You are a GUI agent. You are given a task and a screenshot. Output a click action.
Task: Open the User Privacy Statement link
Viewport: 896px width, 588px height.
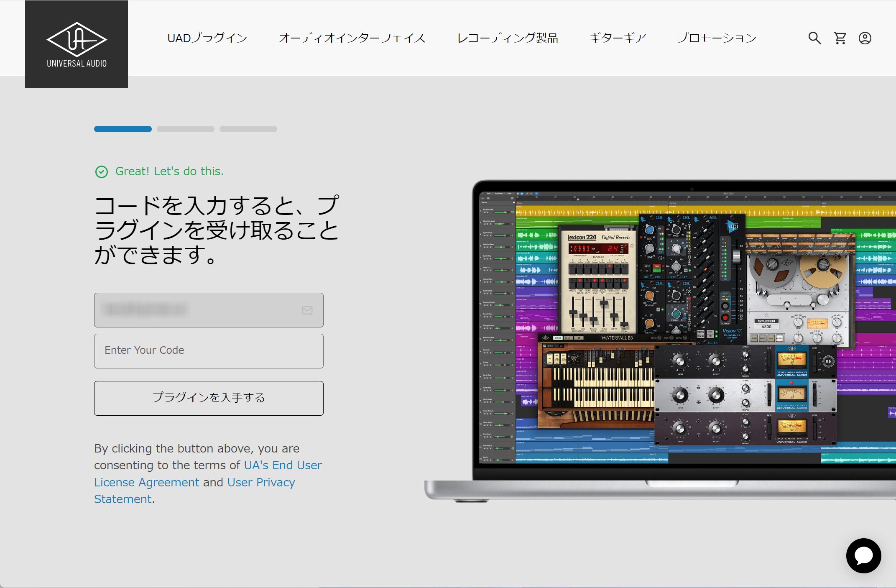click(194, 491)
